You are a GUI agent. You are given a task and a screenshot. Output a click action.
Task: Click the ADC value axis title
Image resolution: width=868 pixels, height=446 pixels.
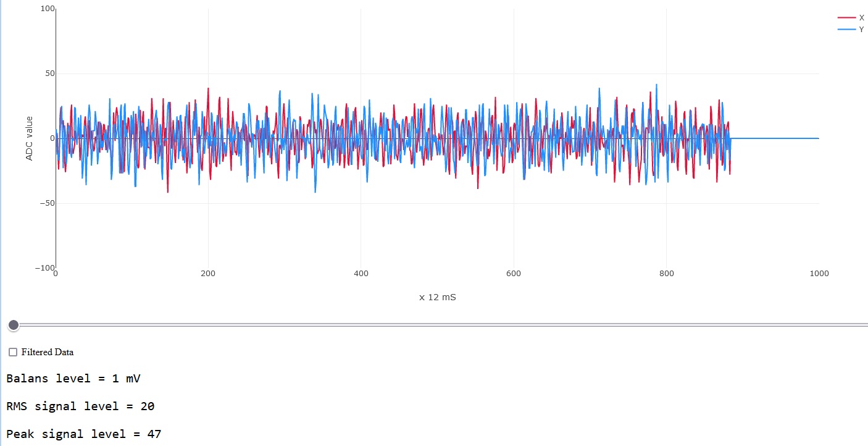(29, 138)
